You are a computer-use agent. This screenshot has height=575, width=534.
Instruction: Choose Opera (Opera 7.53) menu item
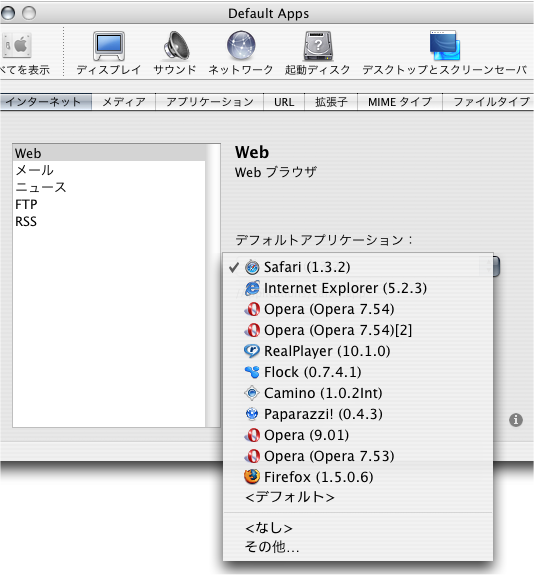coord(358,456)
